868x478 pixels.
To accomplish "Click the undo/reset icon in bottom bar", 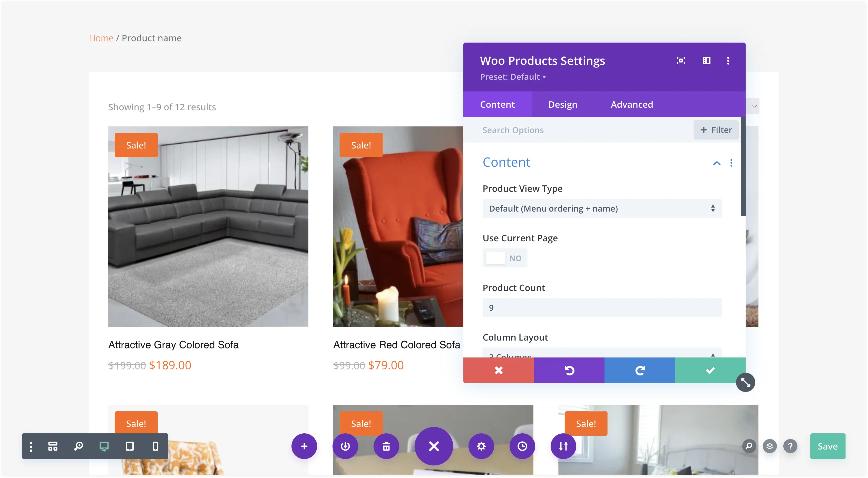I will tap(569, 370).
